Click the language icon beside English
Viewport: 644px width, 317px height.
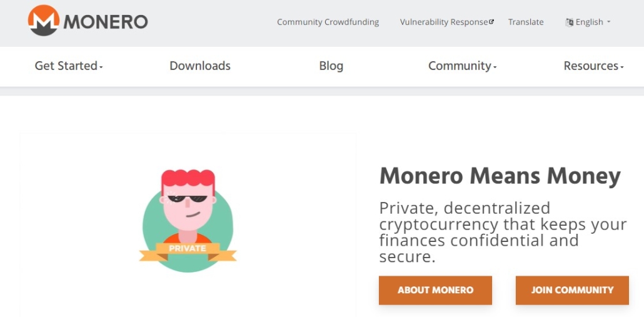[569, 23]
